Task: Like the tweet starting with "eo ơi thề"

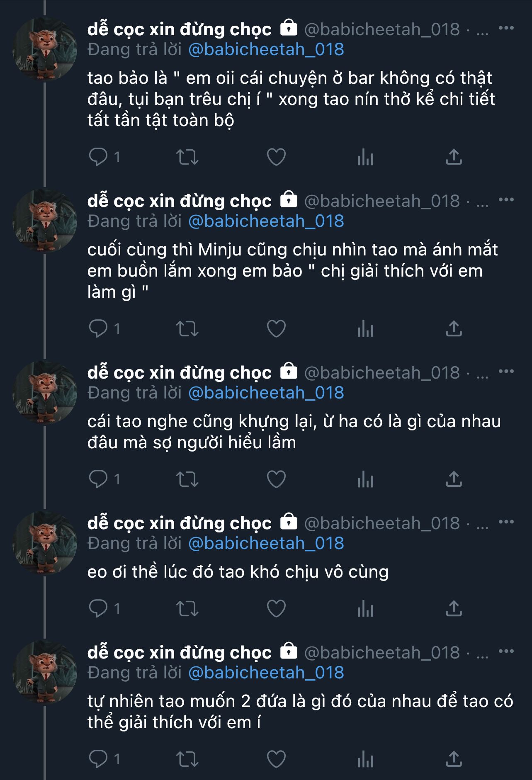Action: 276,609
